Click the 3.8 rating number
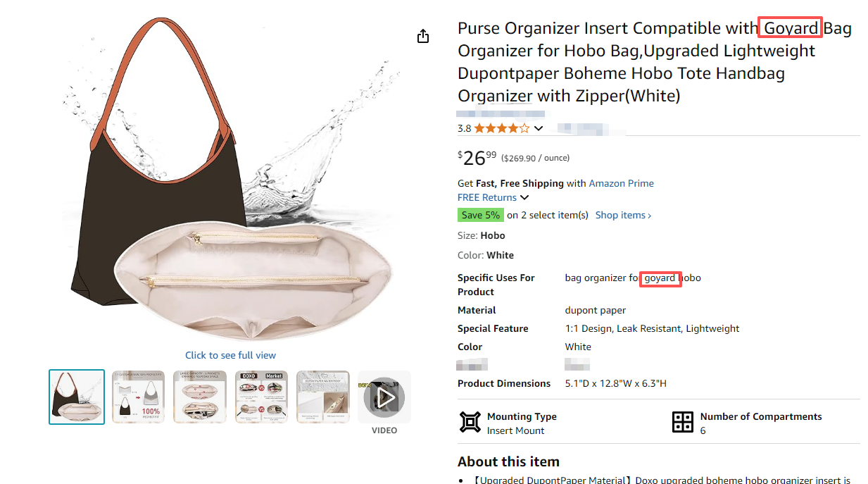The width and height of the screenshot is (868, 484). [x=464, y=128]
